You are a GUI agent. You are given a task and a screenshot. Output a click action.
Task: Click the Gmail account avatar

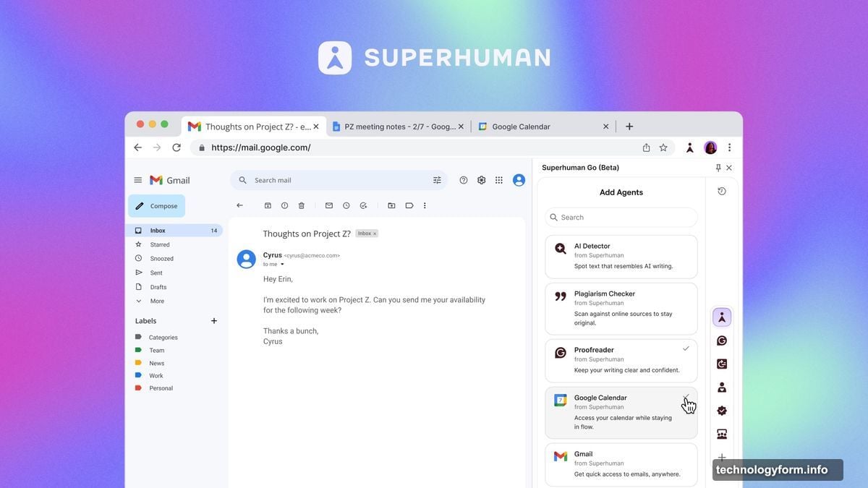click(x=519, y=180)
